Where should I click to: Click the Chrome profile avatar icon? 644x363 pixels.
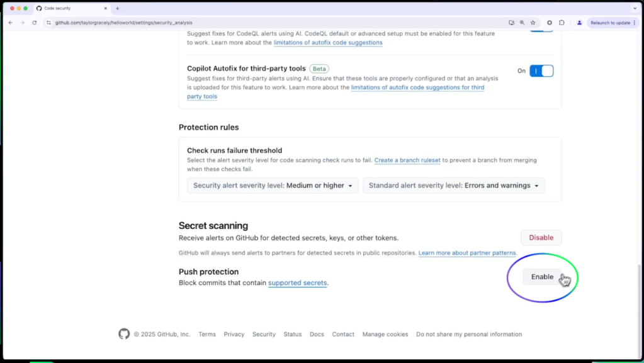(580, 23)
